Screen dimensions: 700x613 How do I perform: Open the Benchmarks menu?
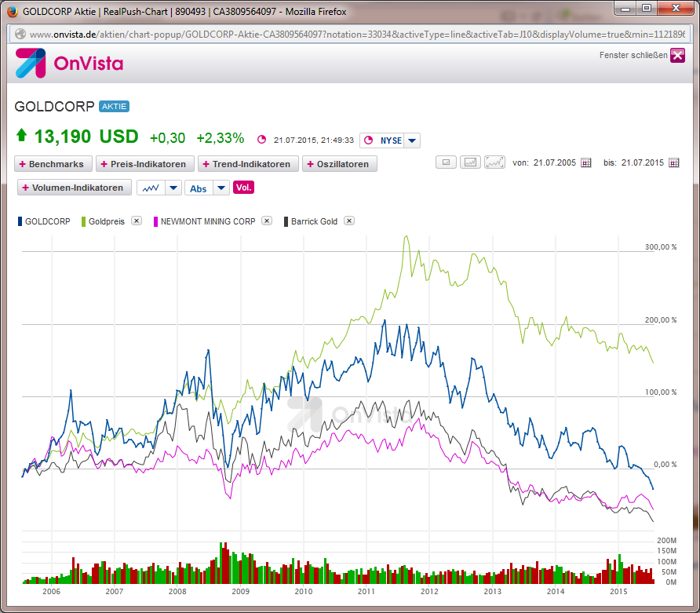[x=53, y=164]
